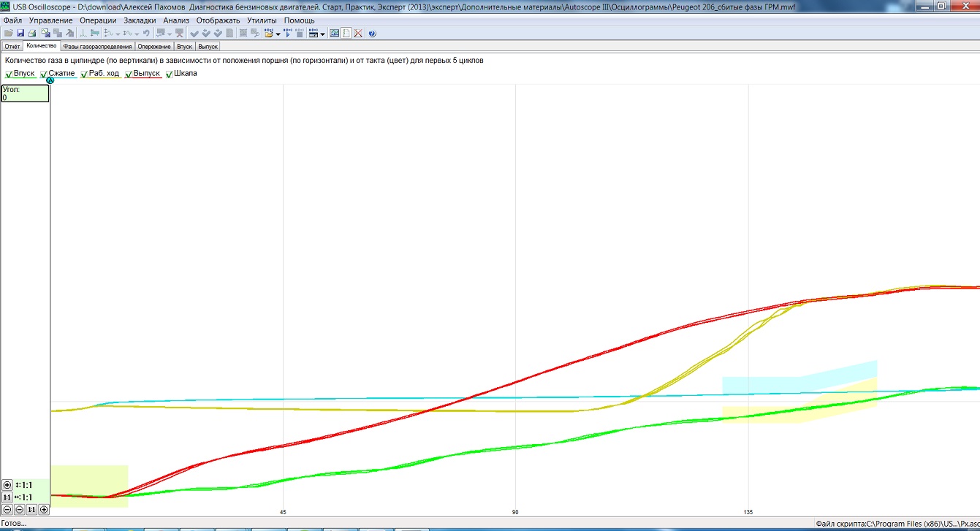Click the Save floppy disk icon
Screen dimensions: 980x531
pyautogui.click(x=20, y=33)
